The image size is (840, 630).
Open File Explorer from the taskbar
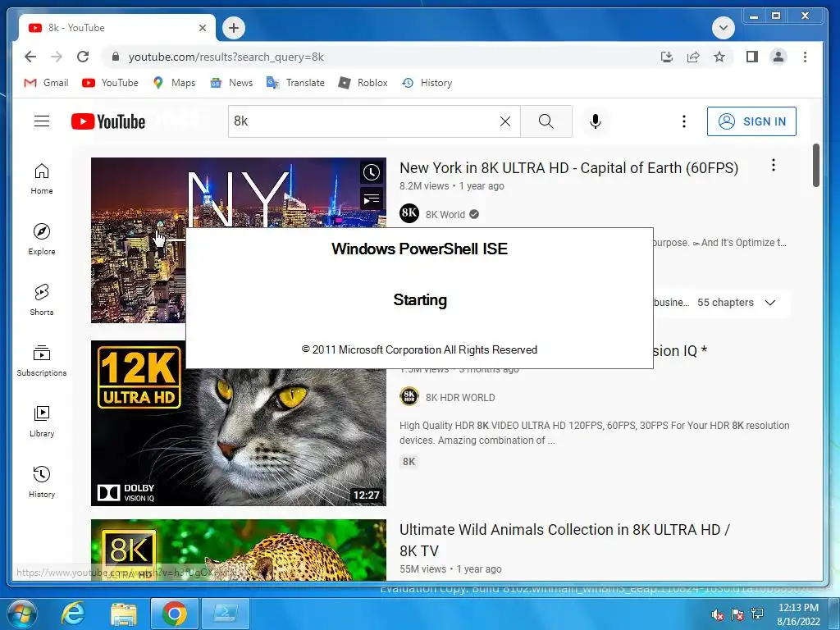point(124,614)
